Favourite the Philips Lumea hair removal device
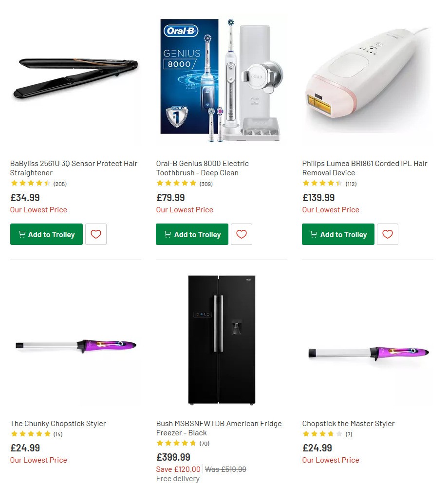Screen dimensions: 448x486 click(x=387, y=234)
